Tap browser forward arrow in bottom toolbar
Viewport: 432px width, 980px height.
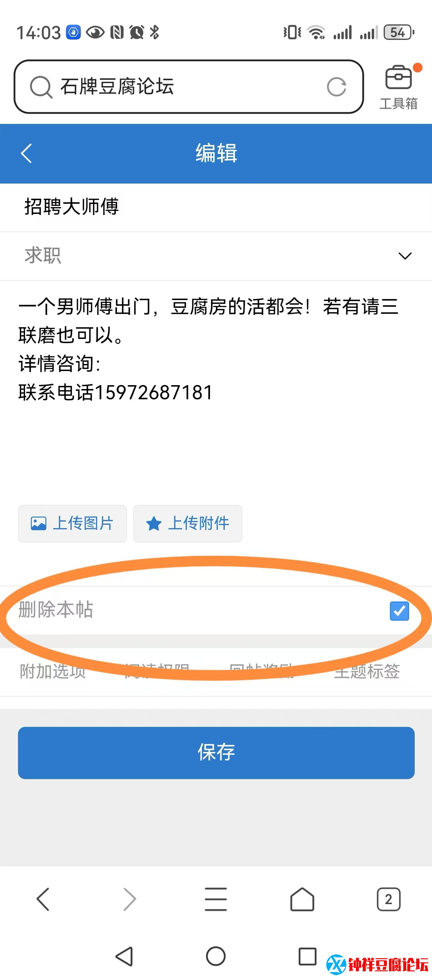click(x=129, y=900)
